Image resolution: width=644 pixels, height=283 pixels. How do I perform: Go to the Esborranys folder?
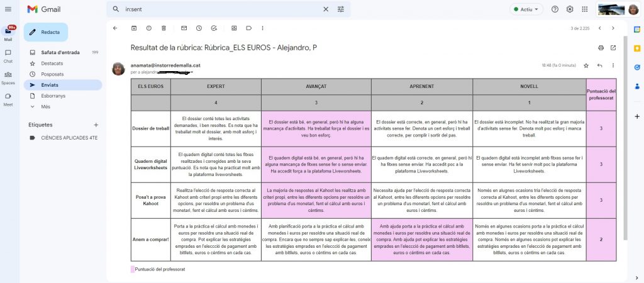point(53,96)
